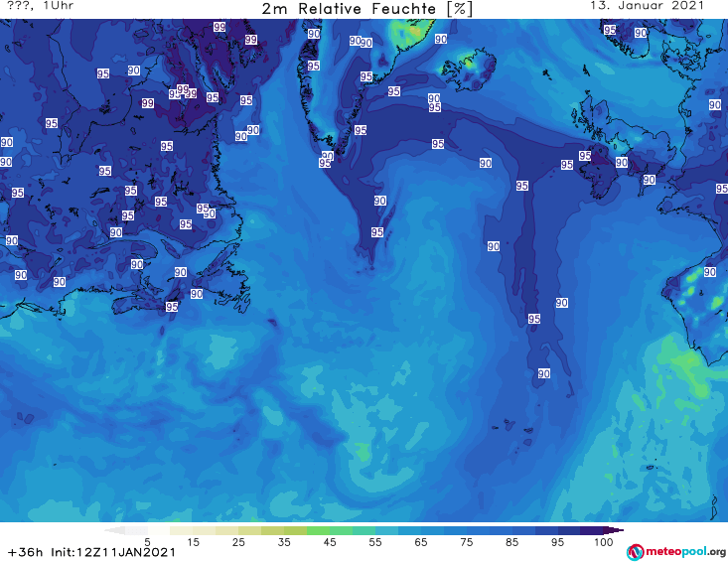Pick the pale yellow colorbar segment above 15

click(x=181, y=530)
